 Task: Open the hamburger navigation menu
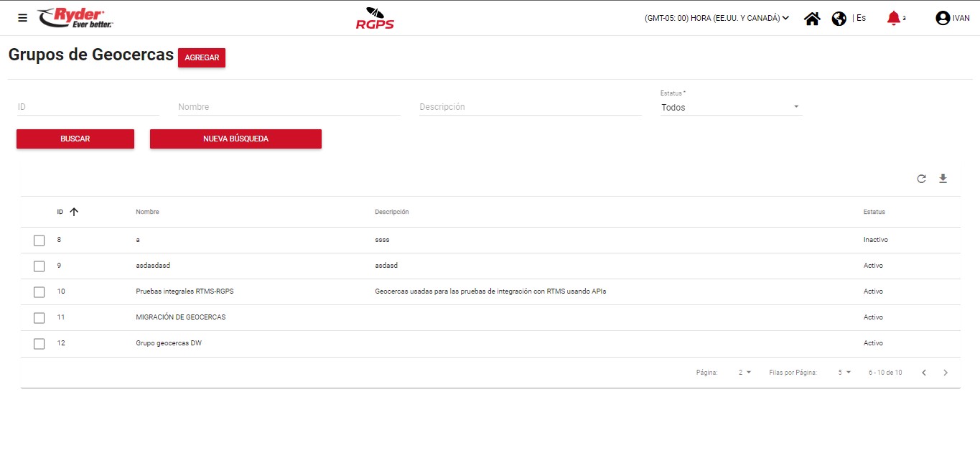pyautogui.click(x=22, y=18)
